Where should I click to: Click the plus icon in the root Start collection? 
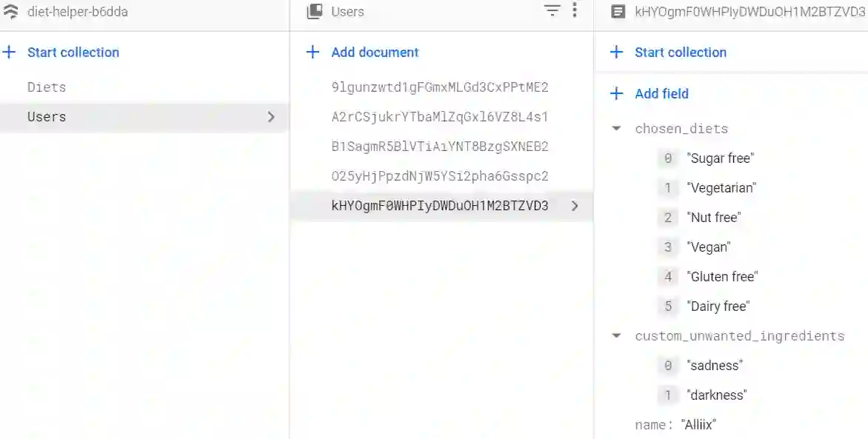point(9,53)
